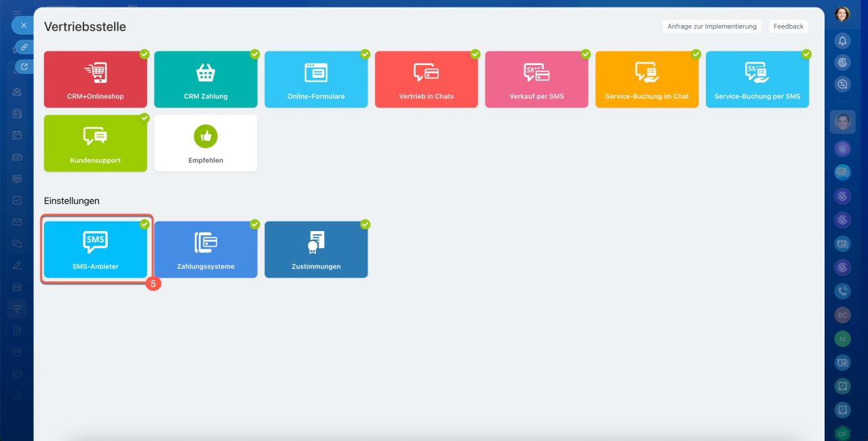Open the calendar icon in the left sidebar
Screen dimensions: 868x441
pyautogui.click(x=17, y=135)
